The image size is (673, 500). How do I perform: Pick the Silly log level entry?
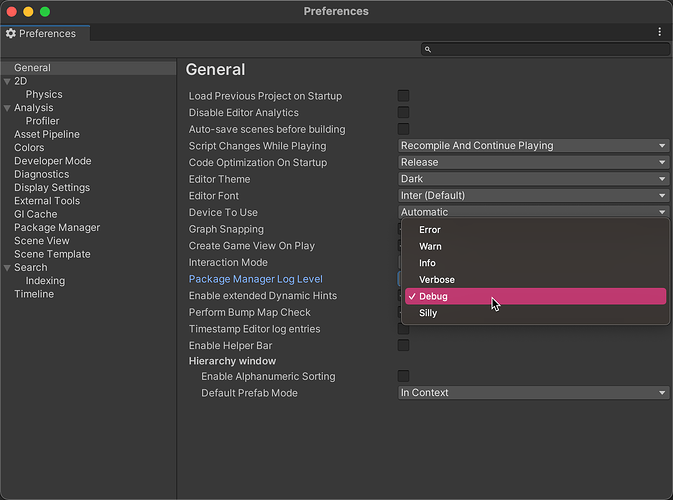(428, 313)
